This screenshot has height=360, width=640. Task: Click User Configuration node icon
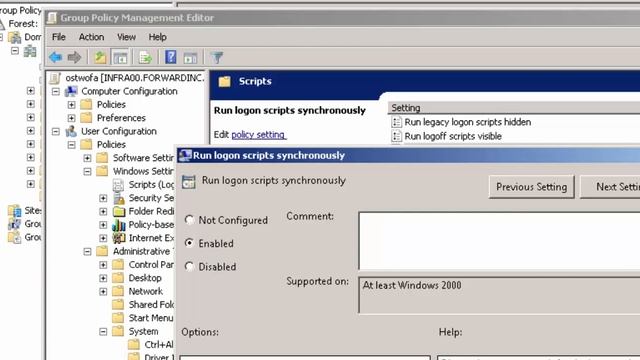[71, 131]
